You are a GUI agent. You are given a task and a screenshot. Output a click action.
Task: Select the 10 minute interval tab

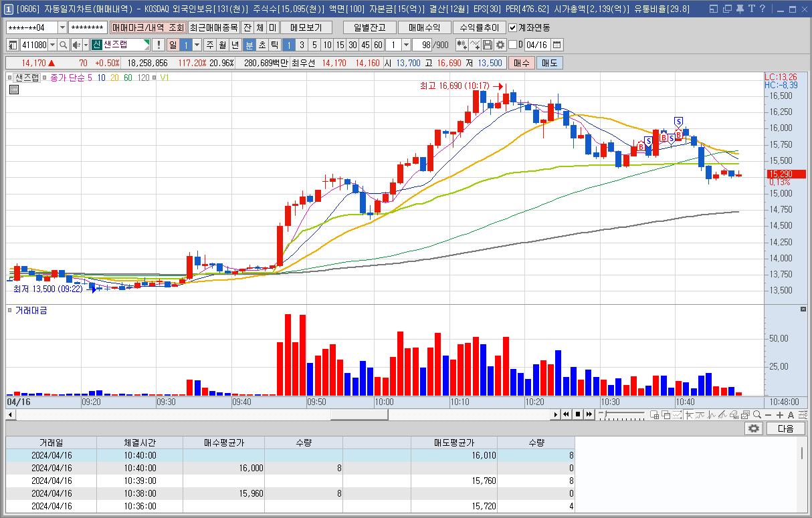click(x=328, y=45)
